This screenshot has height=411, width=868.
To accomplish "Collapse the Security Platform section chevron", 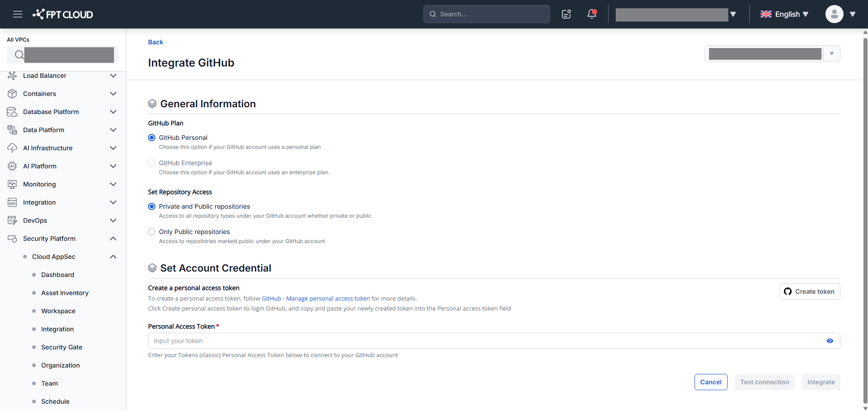I will (x=113, y=239).
